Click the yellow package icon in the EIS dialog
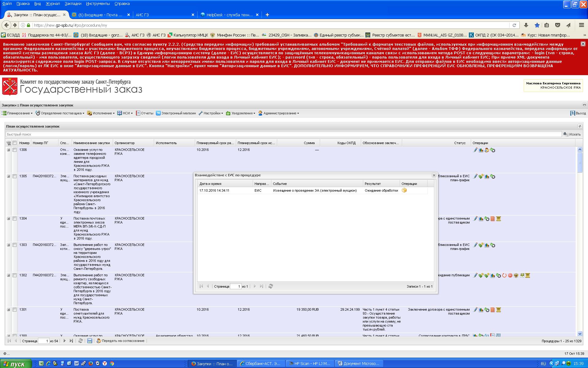Viewport: 588px width, 368px height. (404, 190)
